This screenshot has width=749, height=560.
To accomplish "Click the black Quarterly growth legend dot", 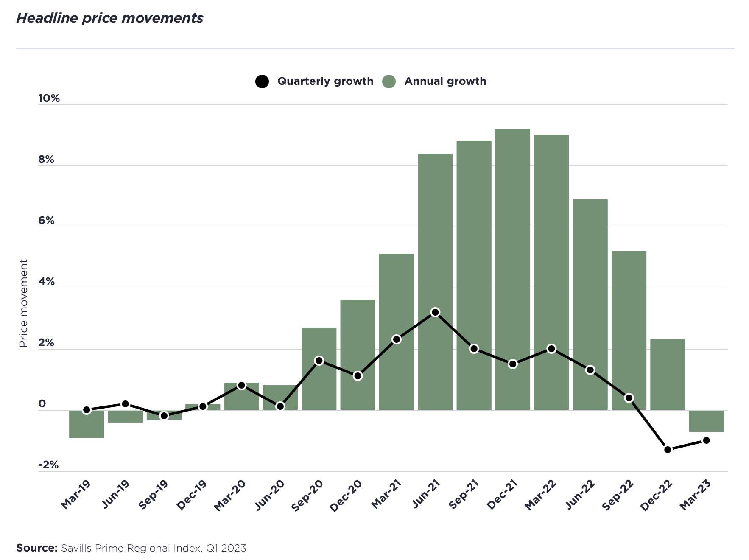I will pos(262,81).
